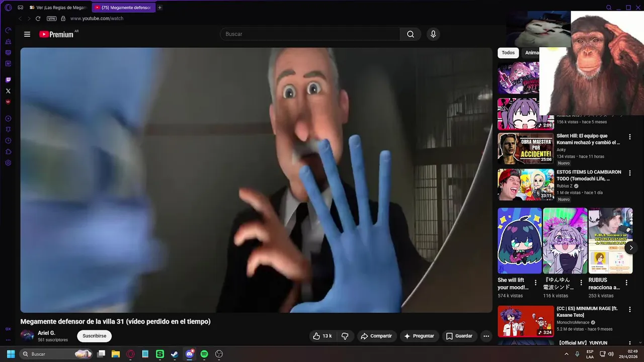Open Ariel G. channel avatar

click(27, 336)
